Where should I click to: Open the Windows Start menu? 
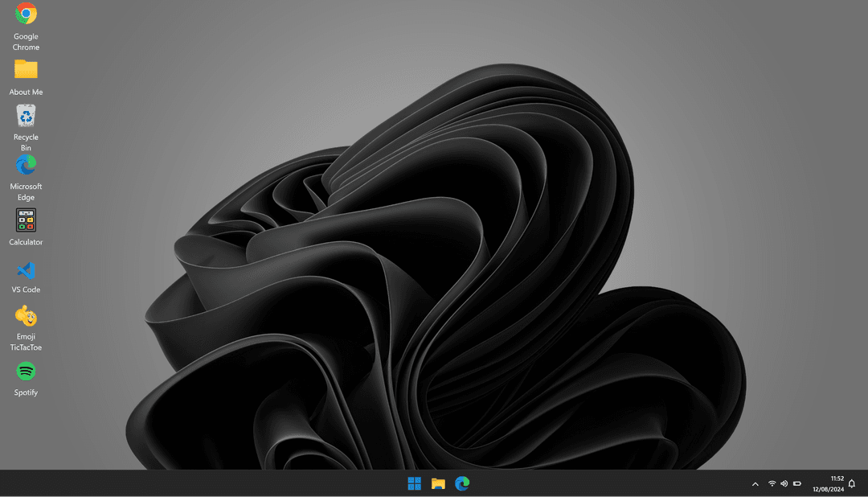(414, 483)
